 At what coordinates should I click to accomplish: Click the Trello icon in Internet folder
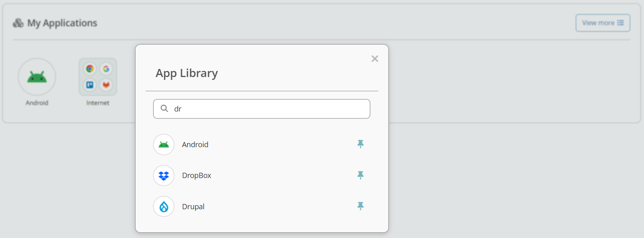pos(90,85)
